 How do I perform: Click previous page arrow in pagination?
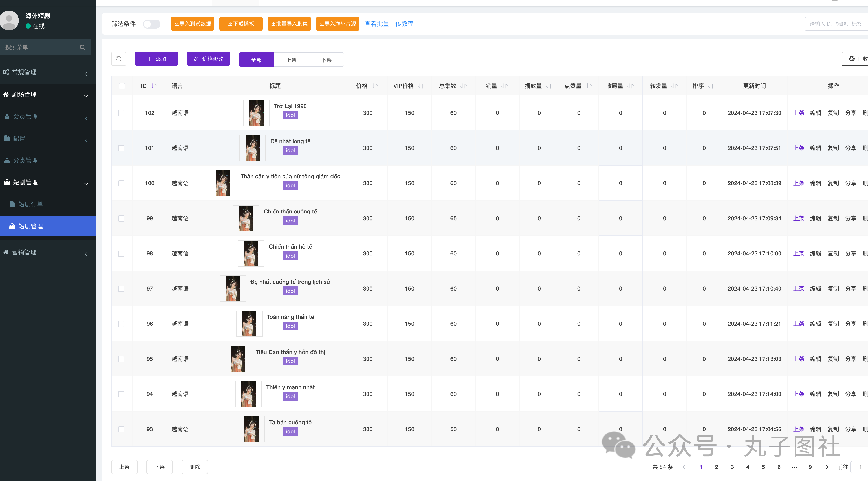[x=684, y=467]
